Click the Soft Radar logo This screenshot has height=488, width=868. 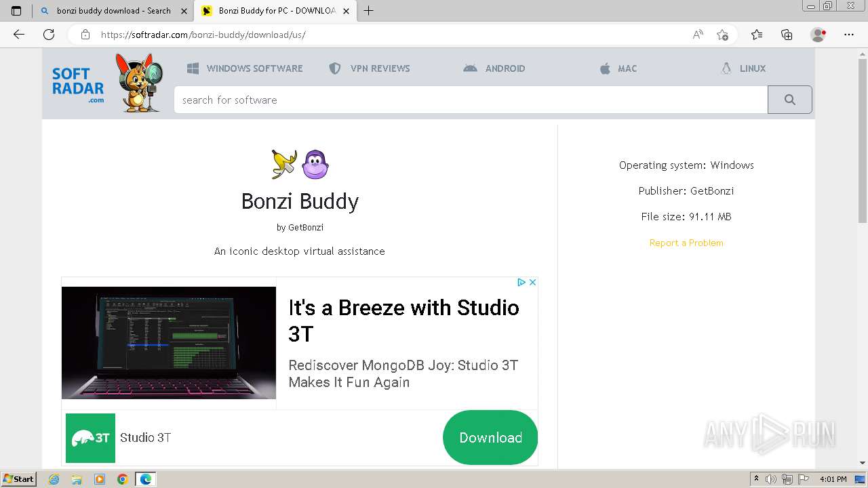tap(78, 85)
